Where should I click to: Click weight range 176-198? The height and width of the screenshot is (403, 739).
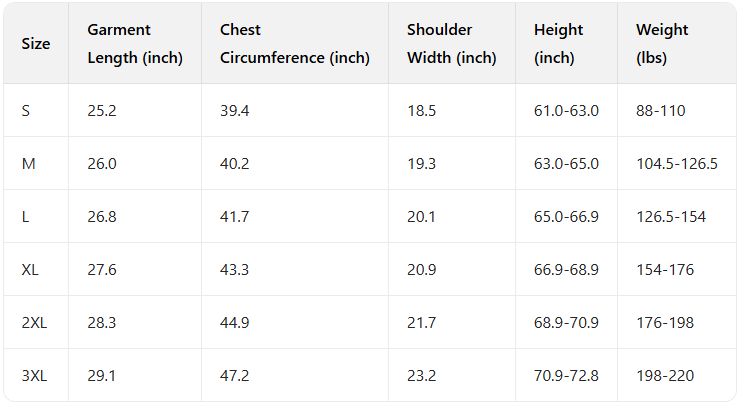pyautogui.click(x=665, y=322)
